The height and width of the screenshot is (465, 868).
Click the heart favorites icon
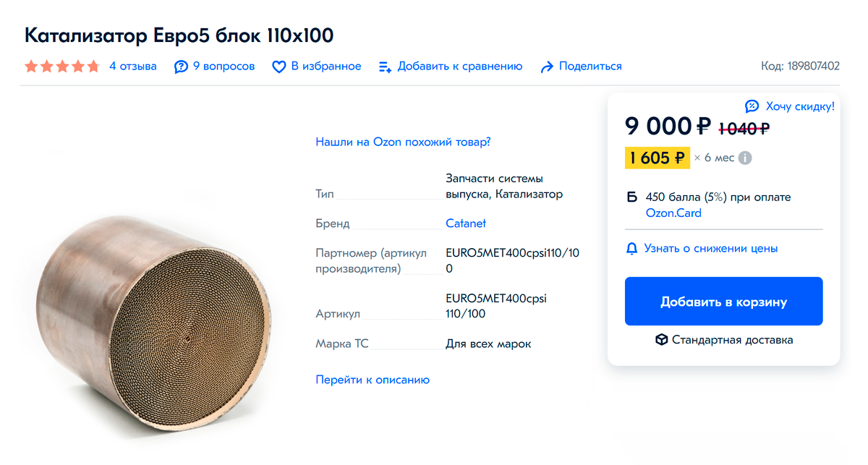(279, 67)
